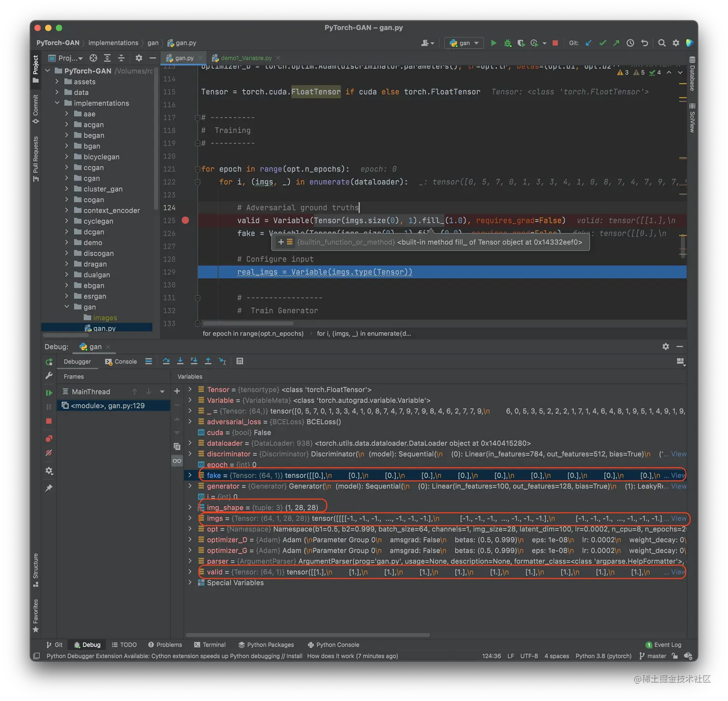Select the <module>, gan.py:129 stack frame

tap(114, 405)
